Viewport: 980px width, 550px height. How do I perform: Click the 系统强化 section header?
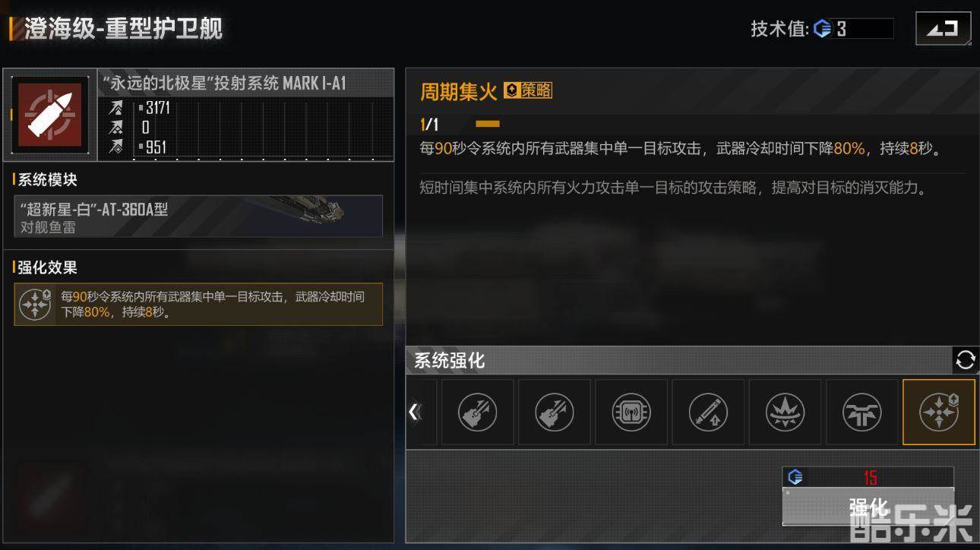pyautogui.click(x=449, y=361)
